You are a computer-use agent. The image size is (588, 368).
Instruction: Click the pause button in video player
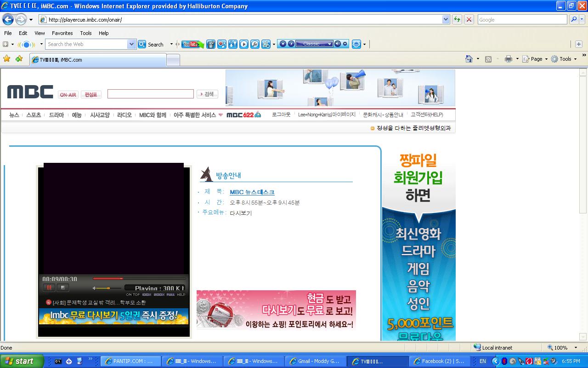click(x=49, y=287)
